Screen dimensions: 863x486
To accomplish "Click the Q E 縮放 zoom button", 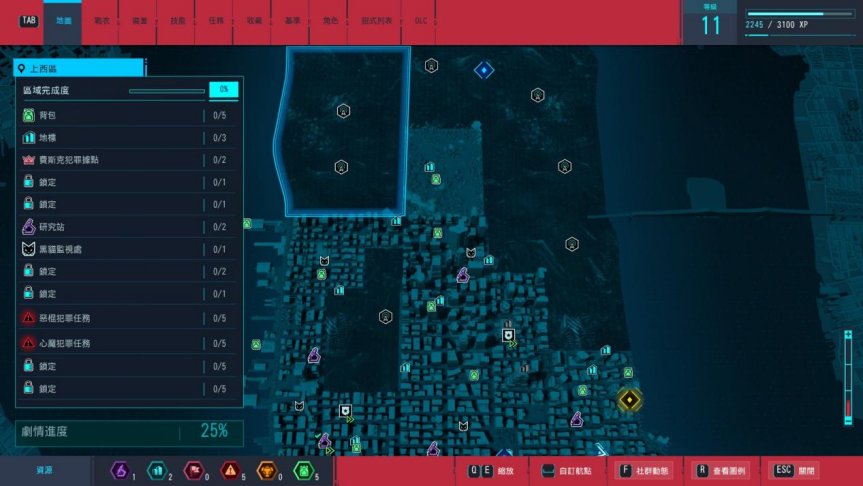I will pyautogui.click(x=491, y=471).
